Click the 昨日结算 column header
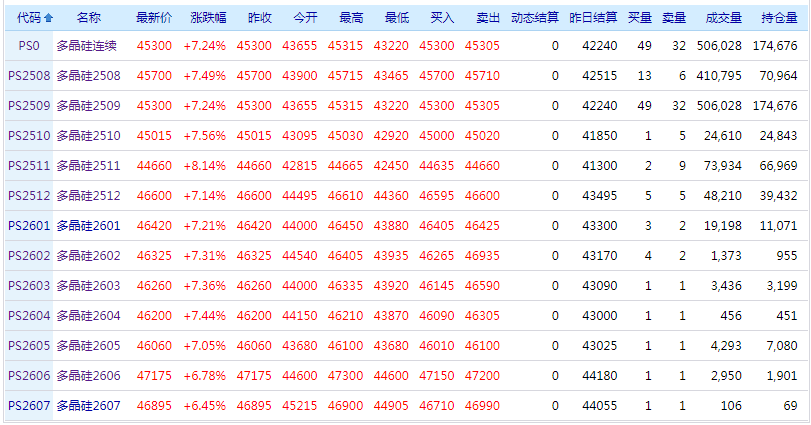811x425 pixels. [593, 18]
